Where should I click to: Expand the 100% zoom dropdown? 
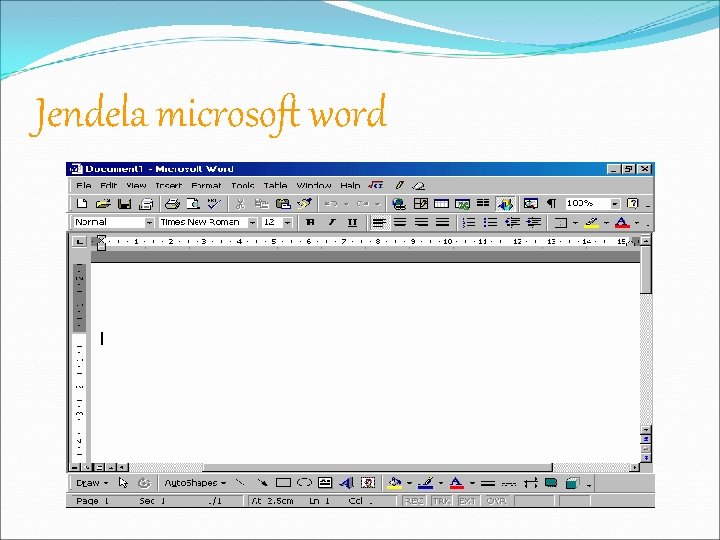coord(615,203)
